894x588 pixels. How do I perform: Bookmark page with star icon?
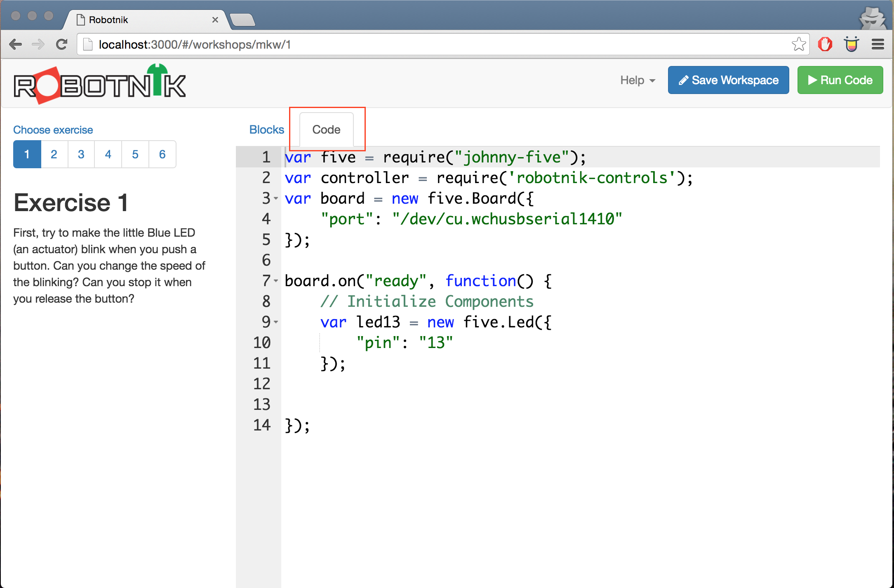click(798, 44)
